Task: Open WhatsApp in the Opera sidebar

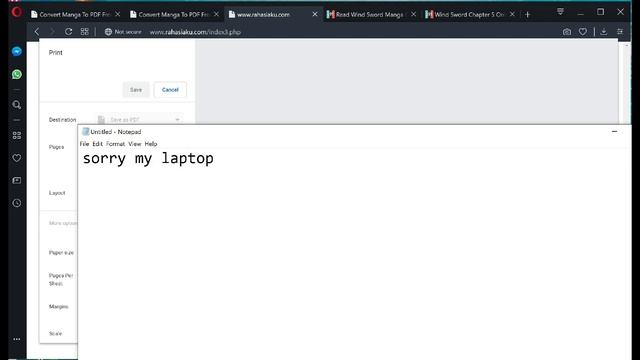Action: coord(17,74)
